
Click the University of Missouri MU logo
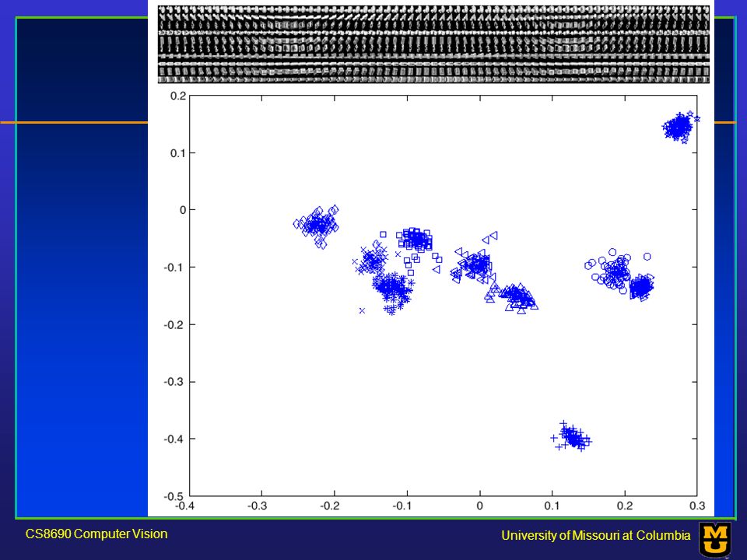pos(715,540)
